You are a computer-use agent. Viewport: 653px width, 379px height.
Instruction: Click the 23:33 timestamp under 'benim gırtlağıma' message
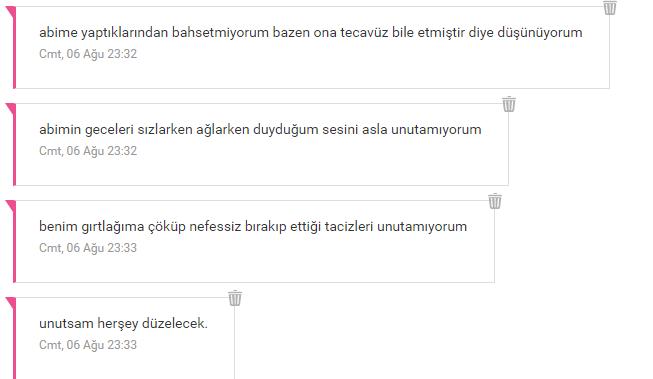[x=88, y=248]
